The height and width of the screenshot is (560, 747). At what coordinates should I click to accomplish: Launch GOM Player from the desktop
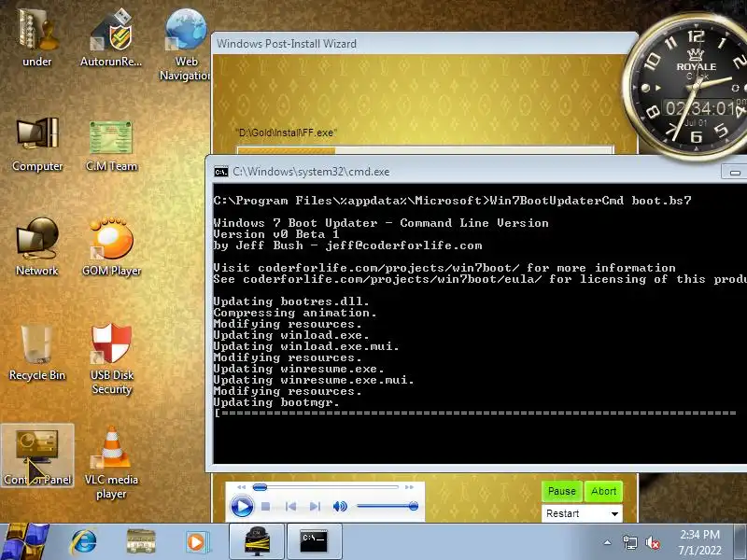pyautogui.click(x=111, y=246)
